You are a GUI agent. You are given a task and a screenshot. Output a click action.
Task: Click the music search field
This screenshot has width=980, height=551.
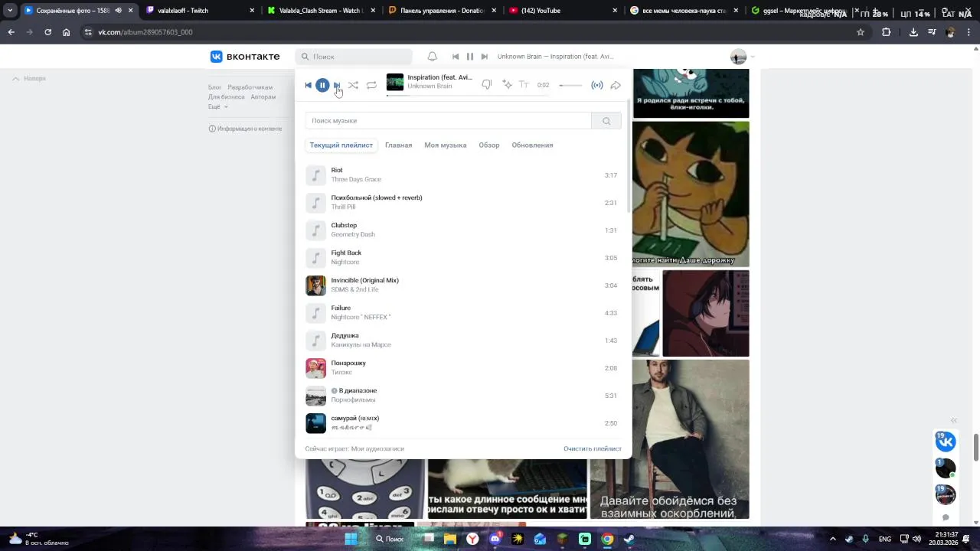[x=448, y=121]
